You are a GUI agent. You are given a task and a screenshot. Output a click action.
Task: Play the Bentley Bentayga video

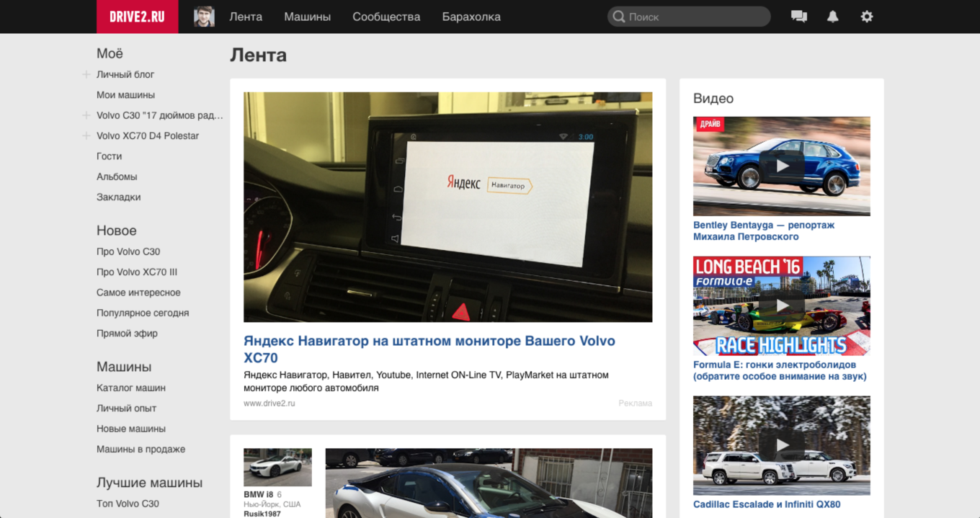pyautogui.click(x=782, y=166)
